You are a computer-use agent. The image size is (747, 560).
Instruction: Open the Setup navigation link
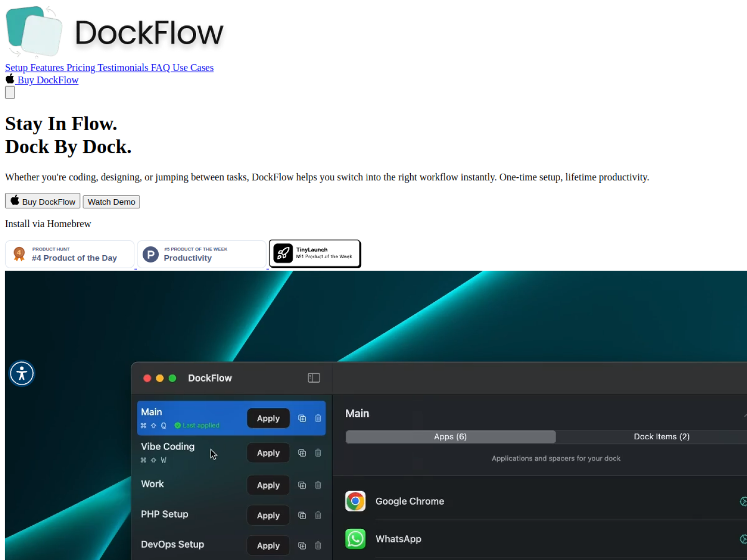coord(17,68)
